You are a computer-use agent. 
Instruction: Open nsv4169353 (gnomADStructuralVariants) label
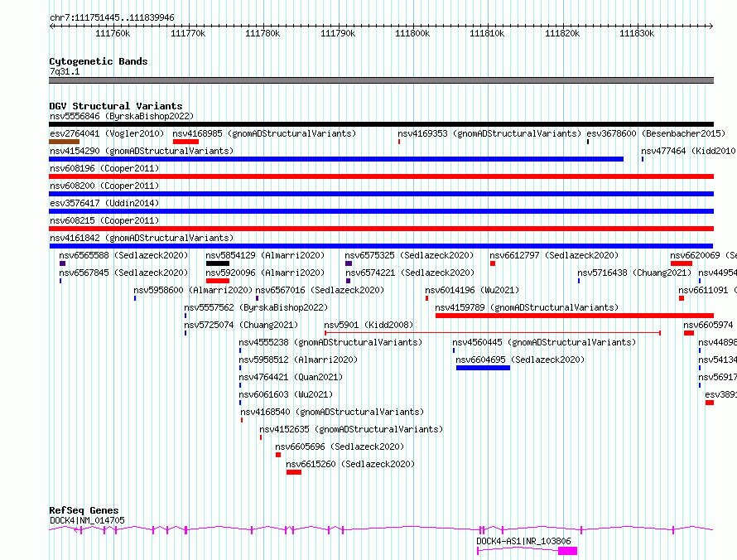(x=489, y=133)
